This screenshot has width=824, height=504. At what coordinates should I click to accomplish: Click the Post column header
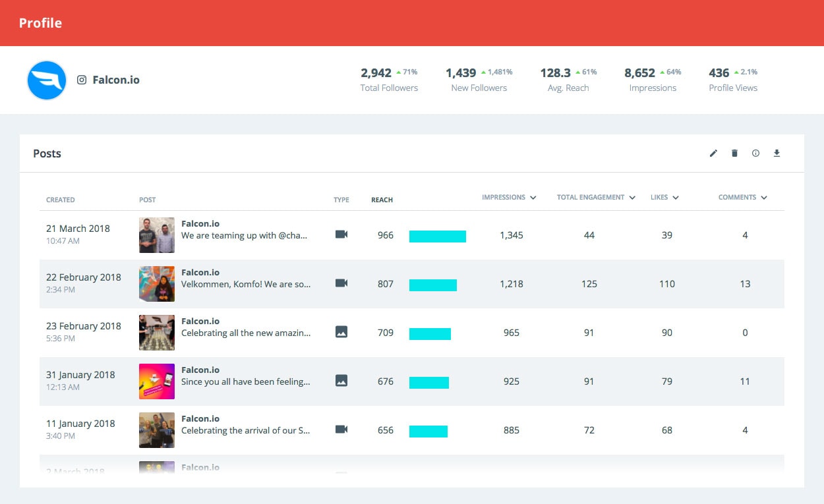tap(148, 200)
